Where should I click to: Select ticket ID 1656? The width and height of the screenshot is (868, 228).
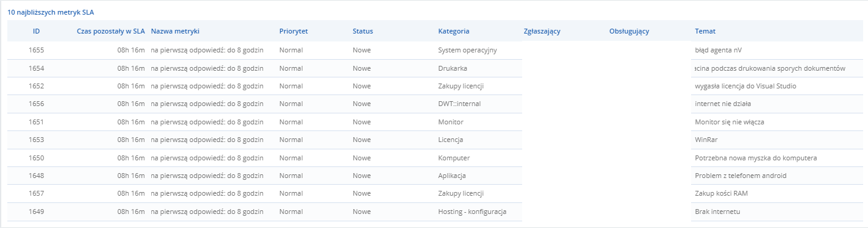36,104
